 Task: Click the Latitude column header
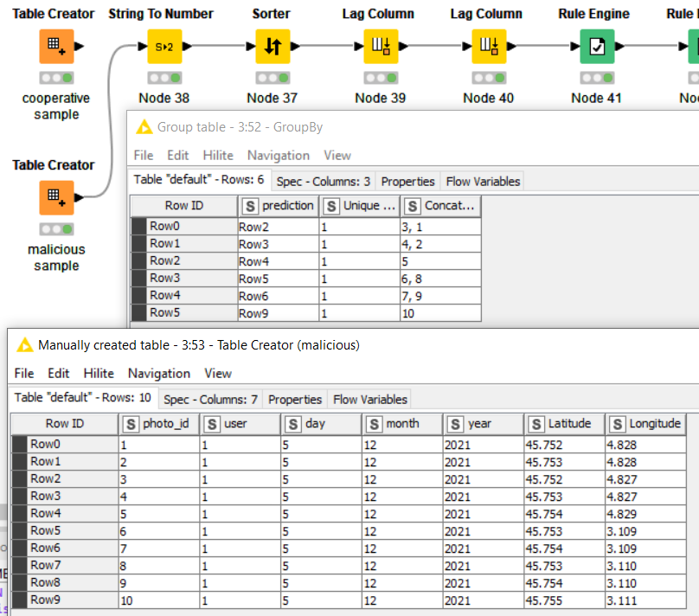[x=564, y=424]
